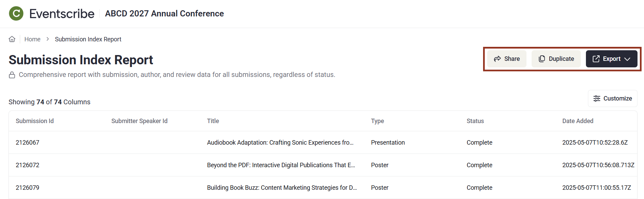Viewport: 644px width, 199px height.
Task: Expand the Export dropdown chevron
Action: coord(627,59)
